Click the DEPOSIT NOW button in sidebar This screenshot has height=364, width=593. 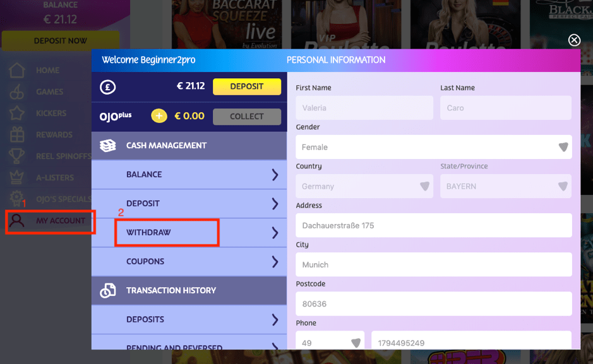(x=61, y=41)
